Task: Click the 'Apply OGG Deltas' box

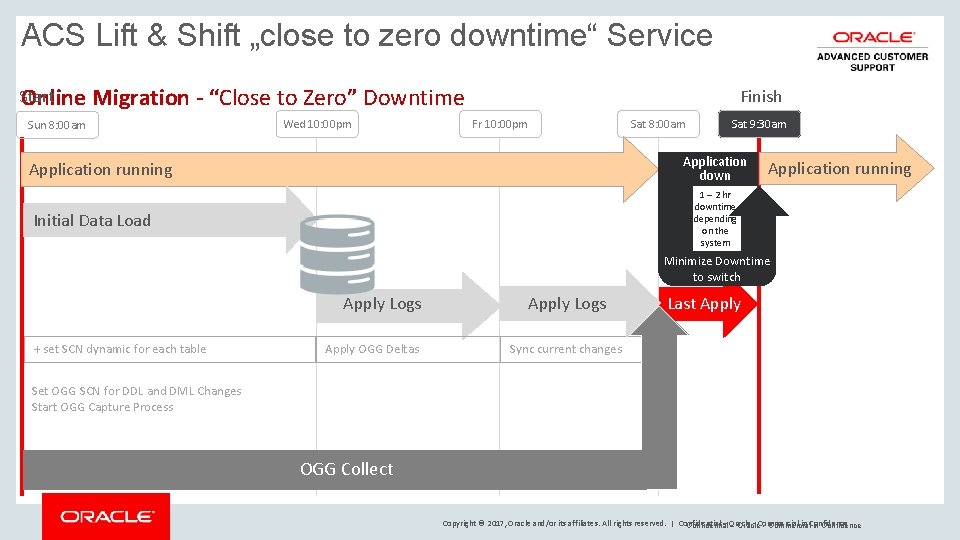Action: [x=408, y=349]
